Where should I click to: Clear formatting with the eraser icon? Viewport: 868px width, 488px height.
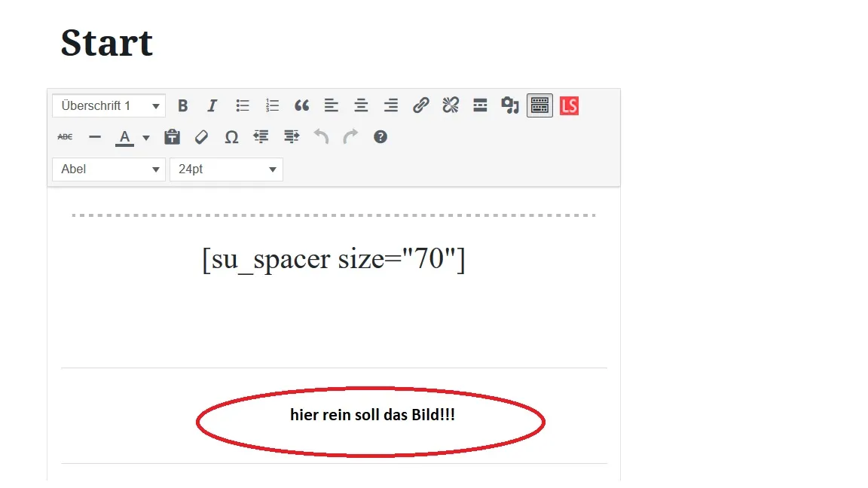point(201,136)
